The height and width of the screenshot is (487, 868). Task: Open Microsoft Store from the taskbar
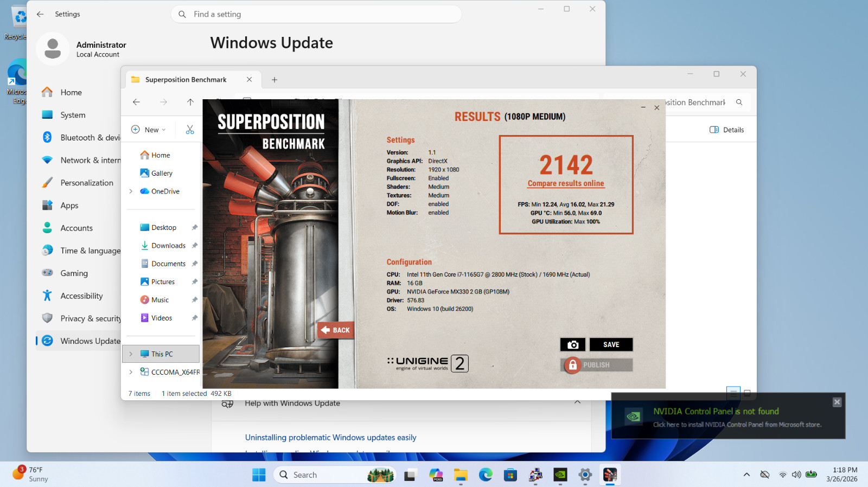click(510, 475)
